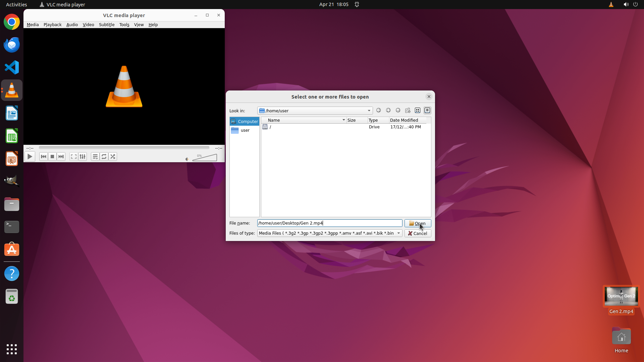Toggle the playlist view icon
The image size is (644, 362).
(95, 157)
